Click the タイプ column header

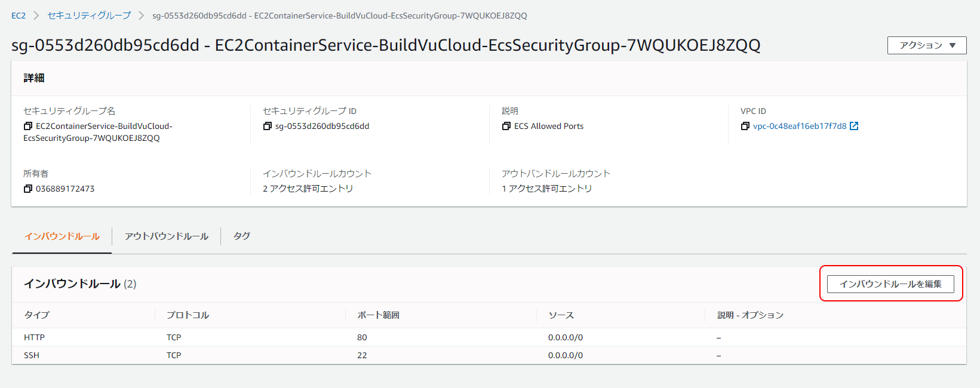point(37,315)
